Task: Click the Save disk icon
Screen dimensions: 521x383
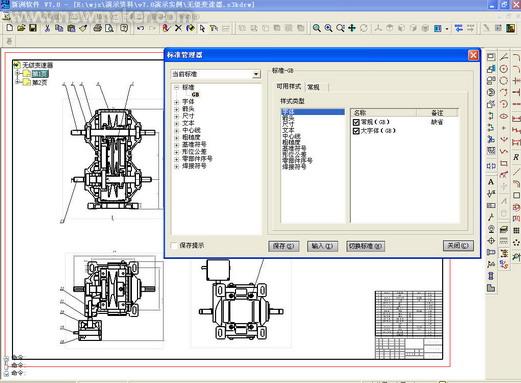Action: (33, 28)
